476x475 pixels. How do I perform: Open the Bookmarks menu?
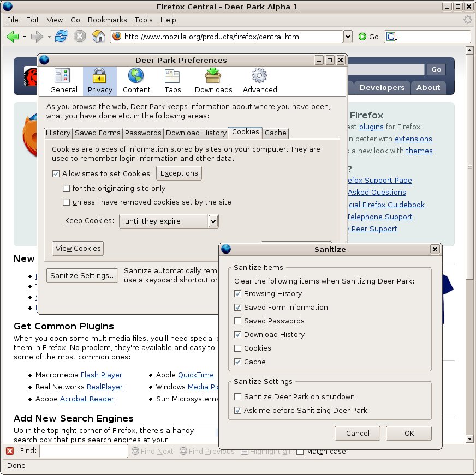coord(107,20)
